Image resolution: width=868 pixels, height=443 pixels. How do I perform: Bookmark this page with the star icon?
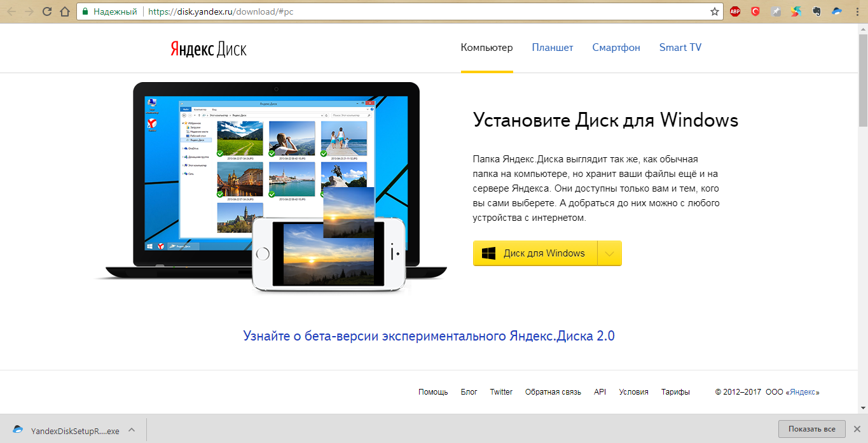pyautogui.click(x=714, y=11)
